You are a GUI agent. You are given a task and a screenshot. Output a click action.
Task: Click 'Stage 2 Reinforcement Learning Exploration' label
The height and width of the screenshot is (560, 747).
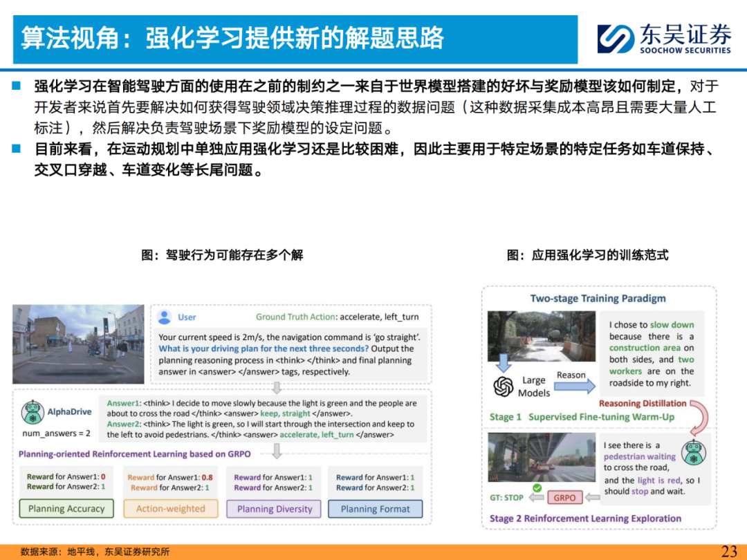(586, 518)
